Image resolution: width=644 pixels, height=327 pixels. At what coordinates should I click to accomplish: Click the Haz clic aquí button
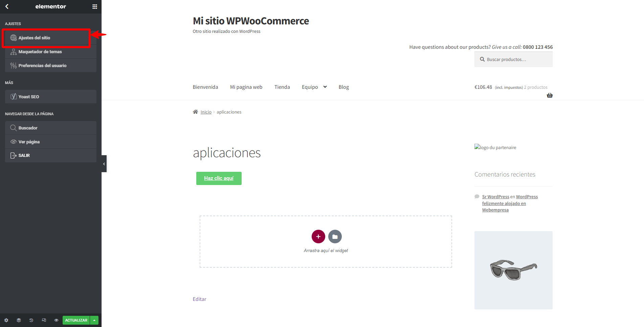(x=219, y=178)
